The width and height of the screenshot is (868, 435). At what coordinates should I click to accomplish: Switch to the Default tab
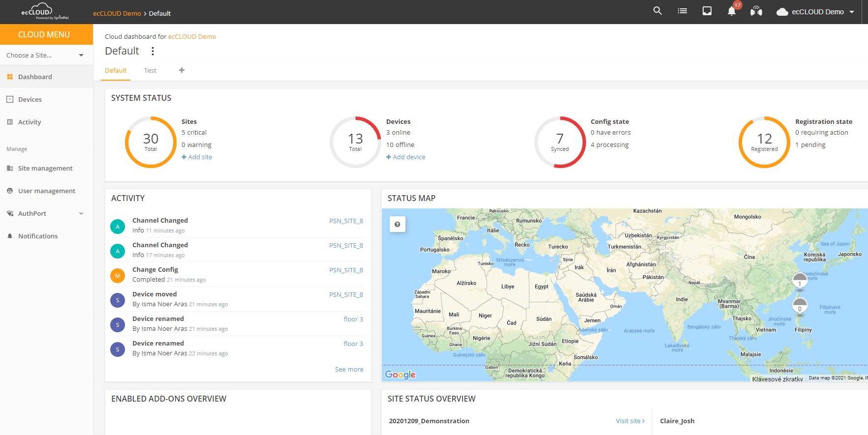[x=116, y=70]
